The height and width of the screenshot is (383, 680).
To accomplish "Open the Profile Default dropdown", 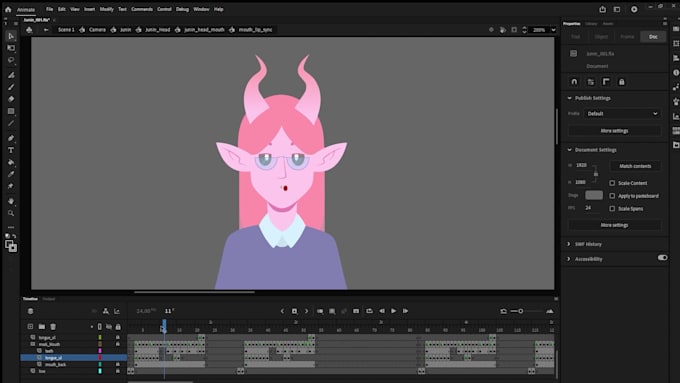I will click(x=622, y=114).
